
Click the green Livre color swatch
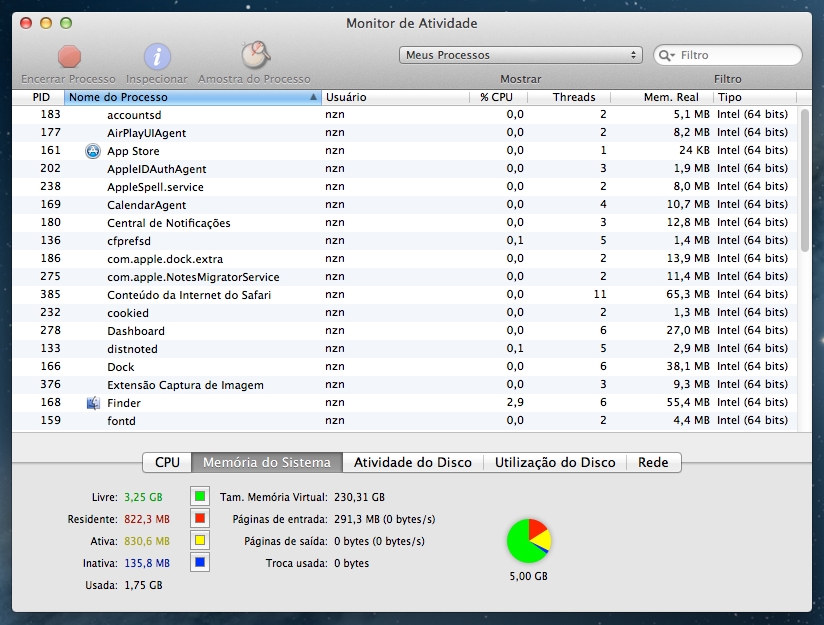(200, 496)
